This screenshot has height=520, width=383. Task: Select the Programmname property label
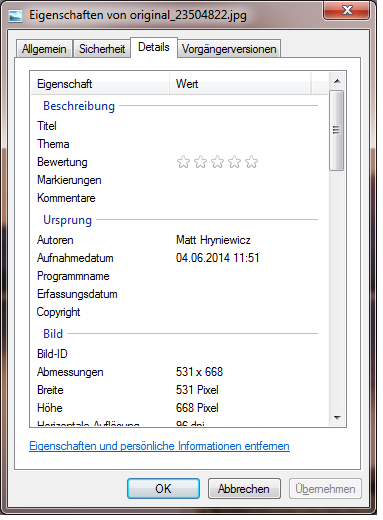coord(73,276)
